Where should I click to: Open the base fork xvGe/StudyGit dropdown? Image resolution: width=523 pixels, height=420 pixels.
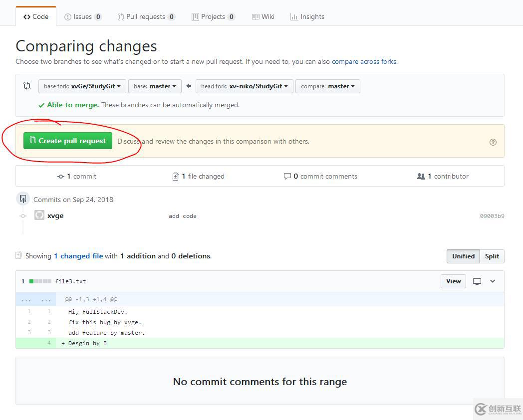(82, 86)
